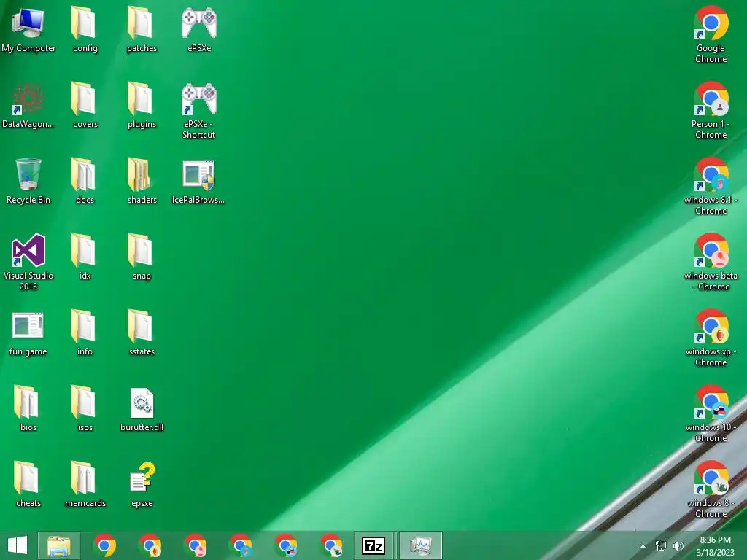Open the bios folder
The image size is (747, 560).
28,408
